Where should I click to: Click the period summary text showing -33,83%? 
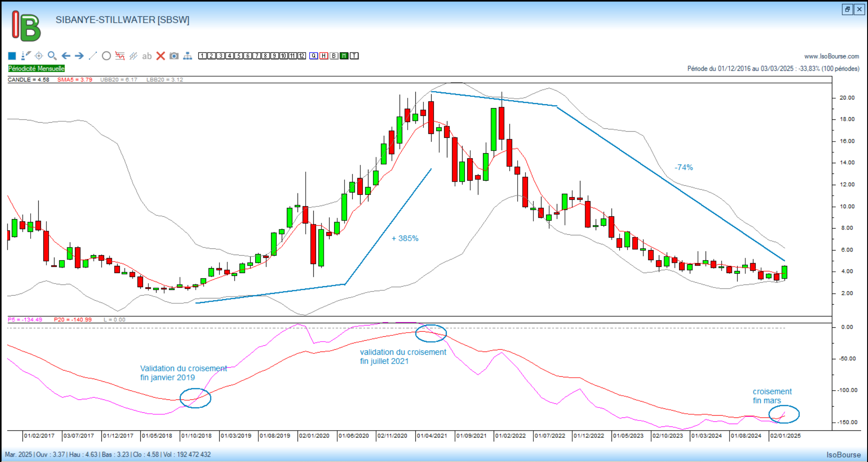point(773,69)
